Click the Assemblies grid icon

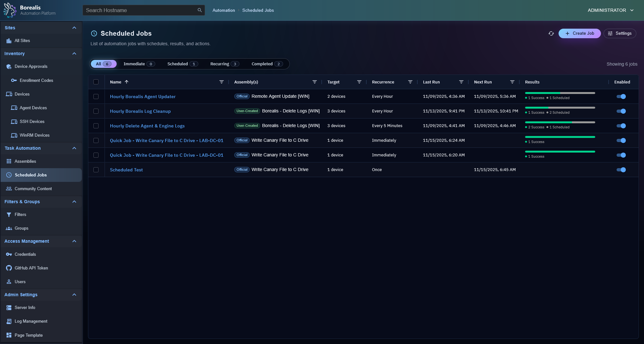click(x=9, y=161)
